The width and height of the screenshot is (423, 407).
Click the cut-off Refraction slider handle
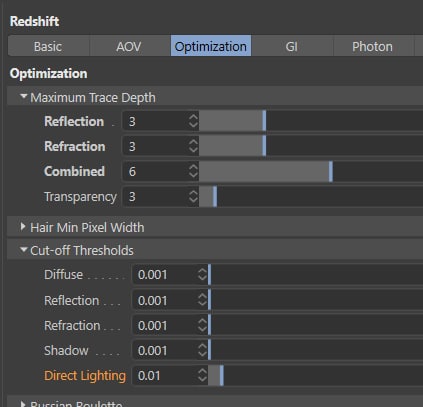209,325
